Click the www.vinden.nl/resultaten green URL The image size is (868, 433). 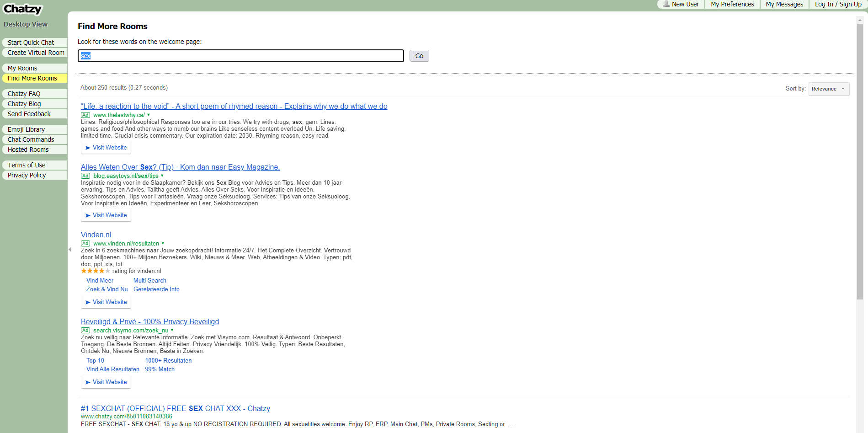(x=126, y=244)
